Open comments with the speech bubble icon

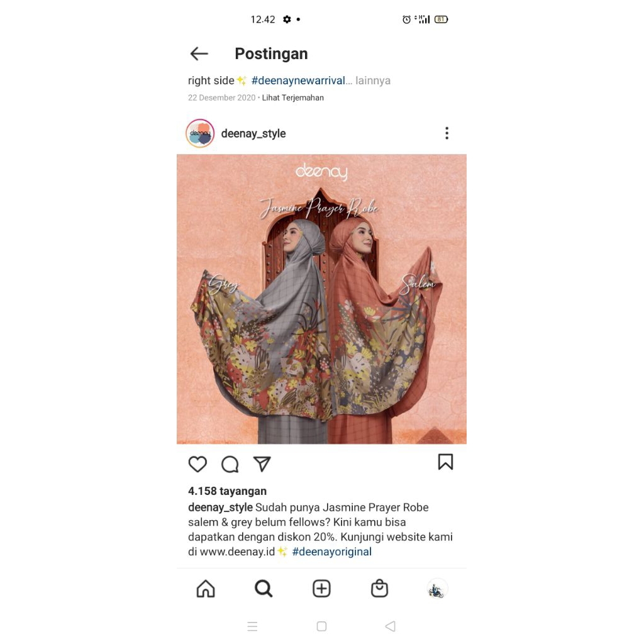coord(230,464)
